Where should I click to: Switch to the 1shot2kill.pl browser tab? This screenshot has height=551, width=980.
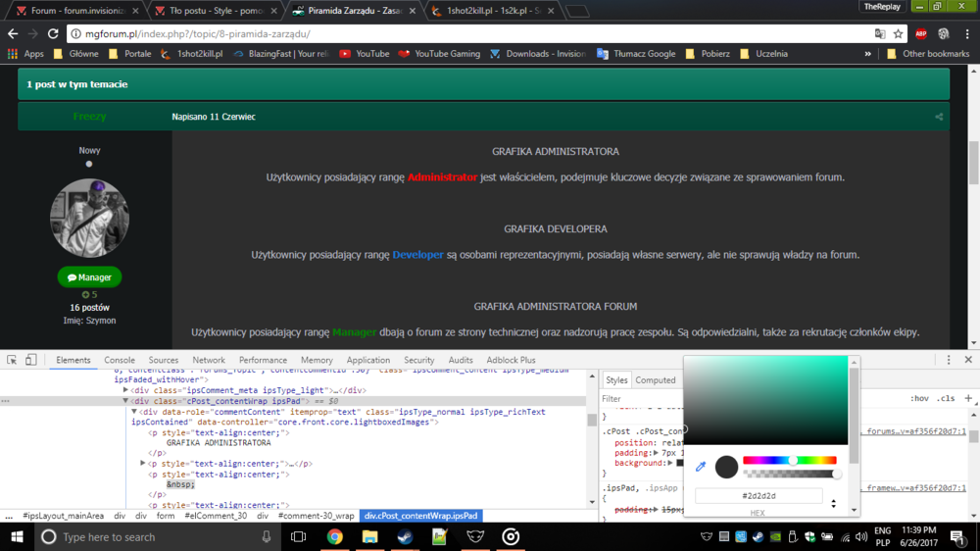[x=493, y=11]
